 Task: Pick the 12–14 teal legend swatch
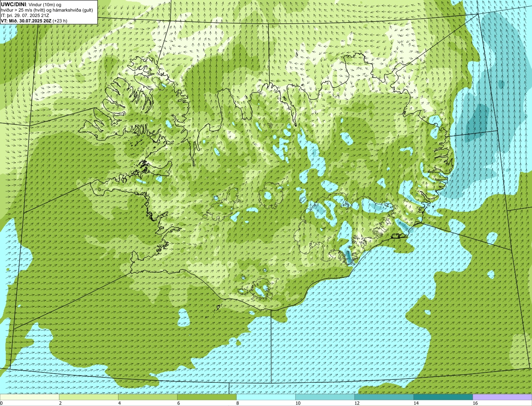pyautogui.click(x=384, y=397)
